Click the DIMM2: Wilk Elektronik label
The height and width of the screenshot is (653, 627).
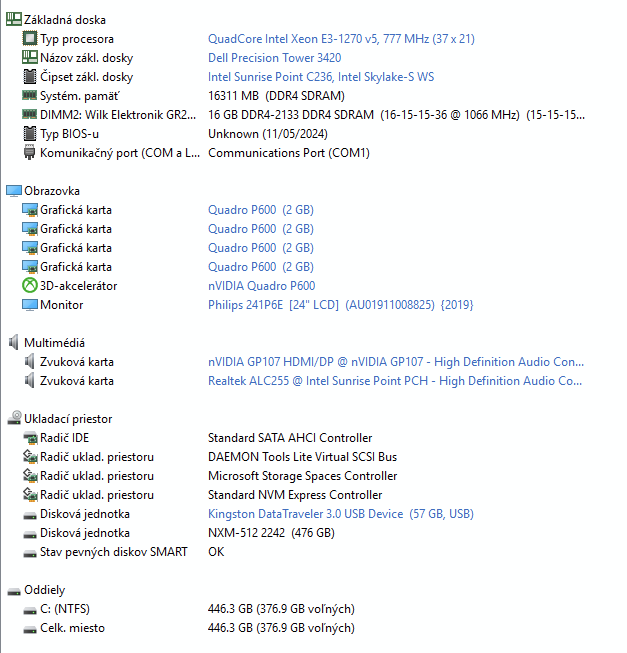pos(118,115)
